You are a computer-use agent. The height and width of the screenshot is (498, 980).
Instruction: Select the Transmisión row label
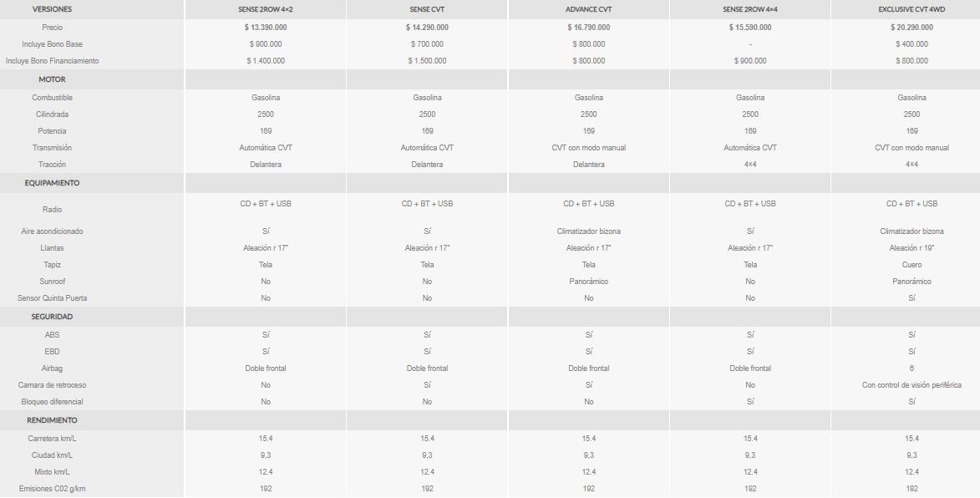tap(52, 148)
